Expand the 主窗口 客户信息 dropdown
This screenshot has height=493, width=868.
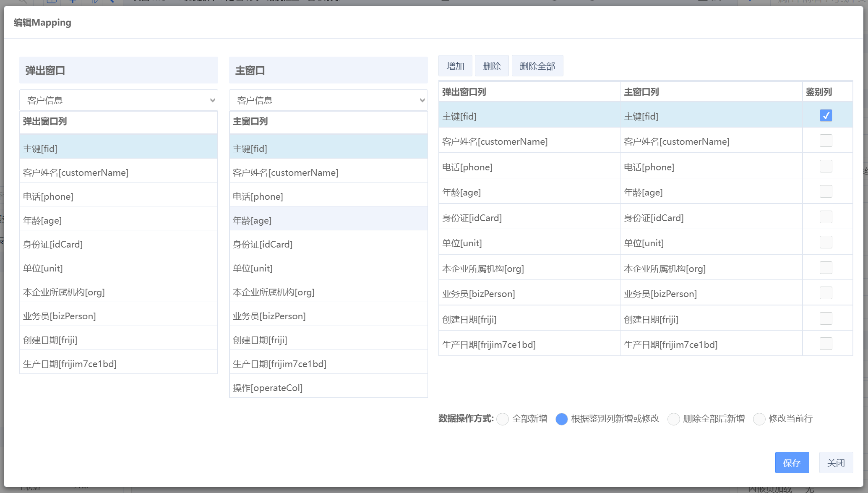tap(328, 100)
